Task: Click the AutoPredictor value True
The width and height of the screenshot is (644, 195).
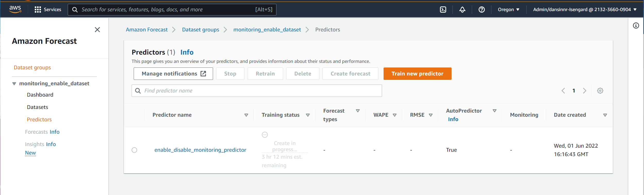Action: pos(452,150)
